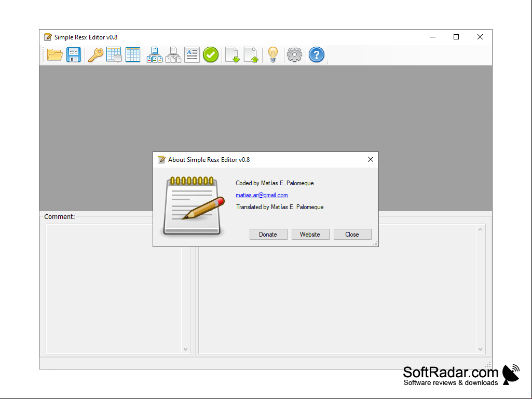The width and height of the screenshot is (532, 399).
Task: Click the table with comment bubble icon
Action: pyautogui.click(x=114, y=54)
